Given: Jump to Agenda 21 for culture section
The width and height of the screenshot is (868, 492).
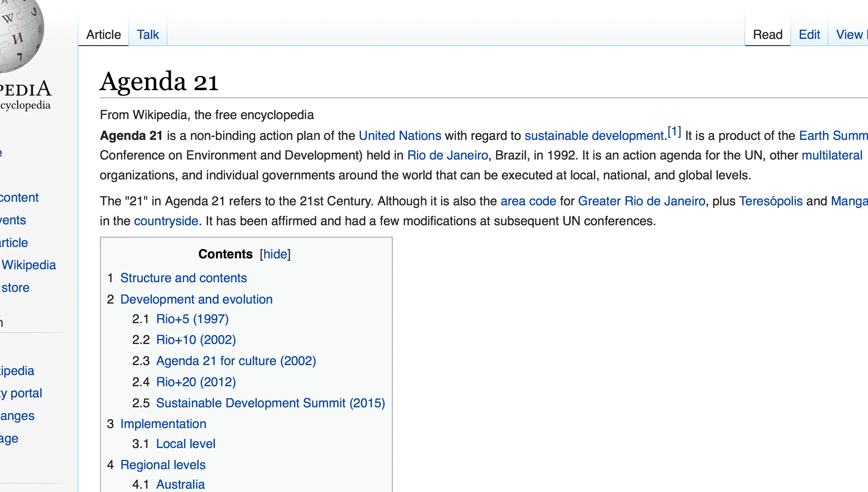Looking at the screenshot, I should tap(236, 361).
